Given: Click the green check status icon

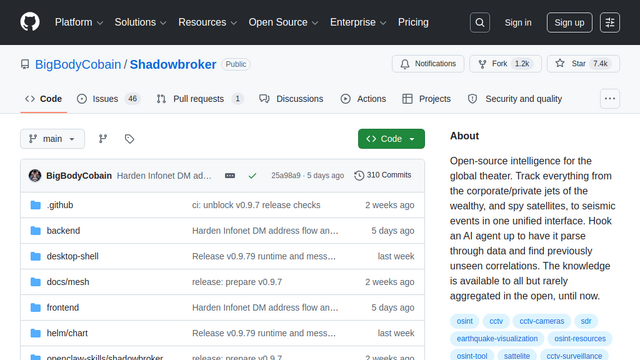Looking at the screenshot, I should (x=252, y=176).
